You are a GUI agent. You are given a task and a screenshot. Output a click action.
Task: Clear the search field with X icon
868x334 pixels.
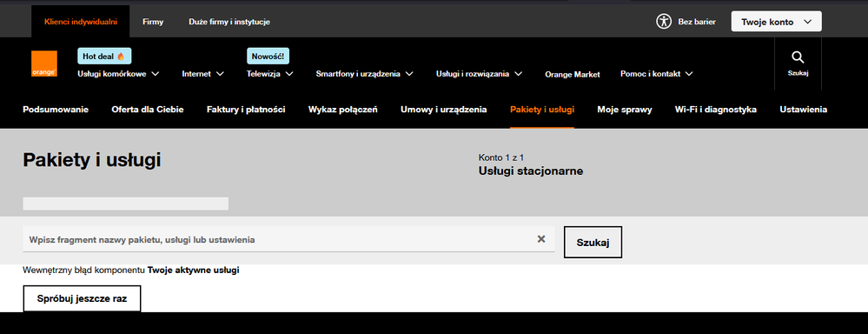540,238
